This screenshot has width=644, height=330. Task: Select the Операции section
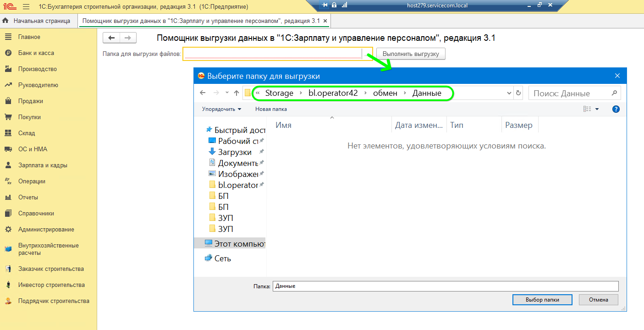tap(32, 181)
